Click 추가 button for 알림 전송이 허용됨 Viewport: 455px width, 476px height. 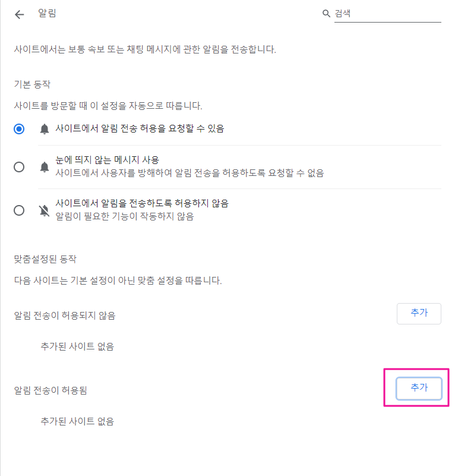[419, 387]
